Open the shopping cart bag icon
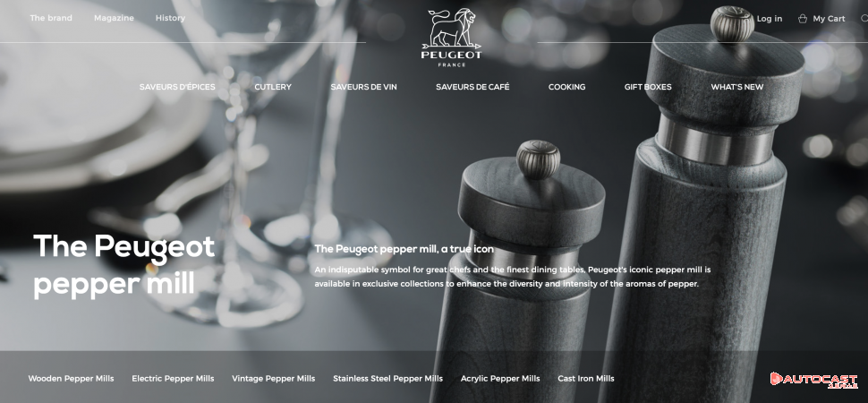The image size is (868, 403). (802, 19)
